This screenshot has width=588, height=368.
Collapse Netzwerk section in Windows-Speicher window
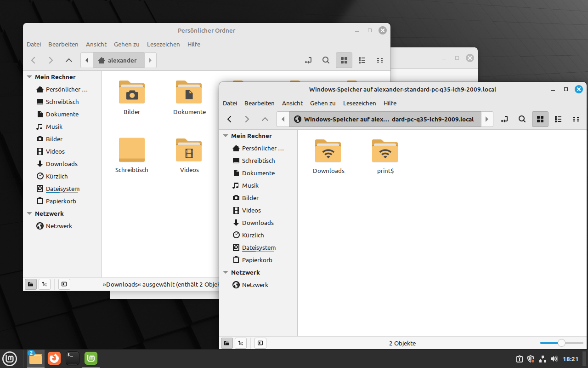pos(226,273)
